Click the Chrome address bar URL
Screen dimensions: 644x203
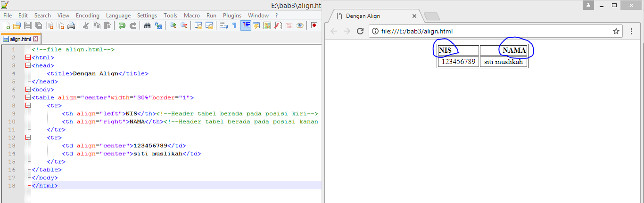coord(416,32)
